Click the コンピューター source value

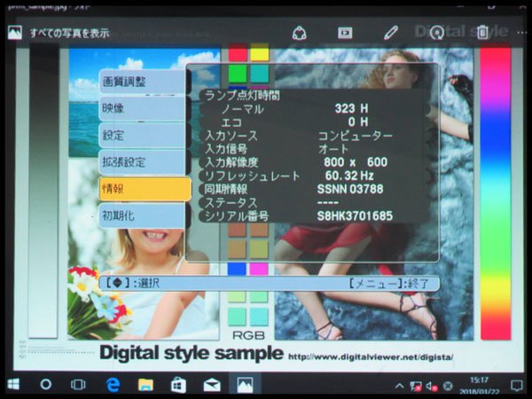[x=356, y=136]
